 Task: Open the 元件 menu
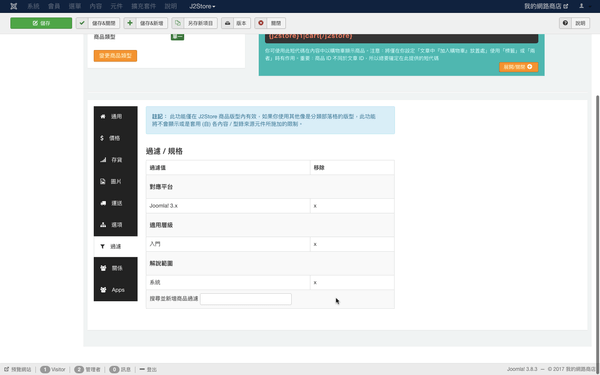[116, 6]
